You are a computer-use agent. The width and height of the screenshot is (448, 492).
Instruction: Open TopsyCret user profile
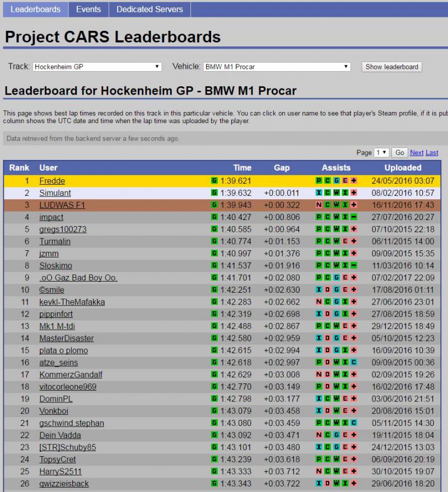tap(58, 460)
